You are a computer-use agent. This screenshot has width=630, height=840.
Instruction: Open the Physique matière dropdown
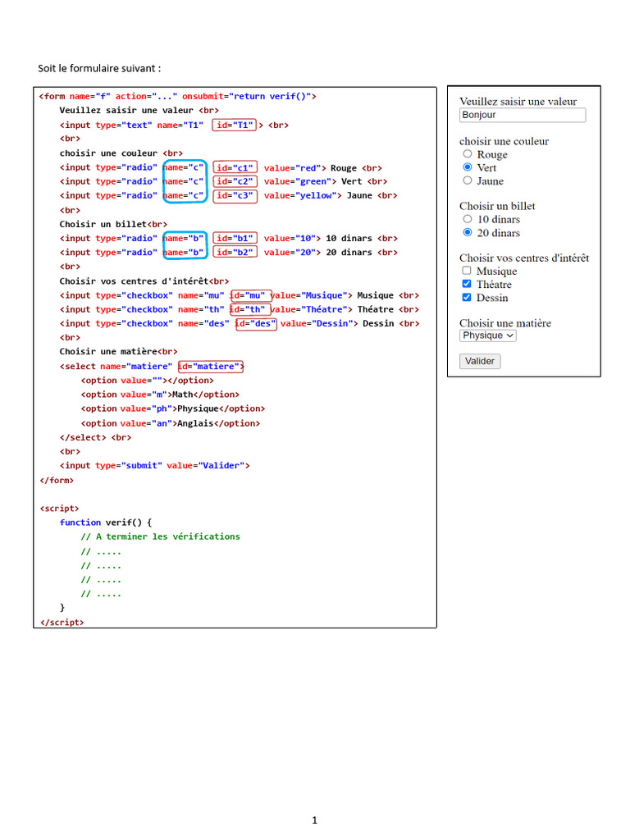click(x=488, y=336)
